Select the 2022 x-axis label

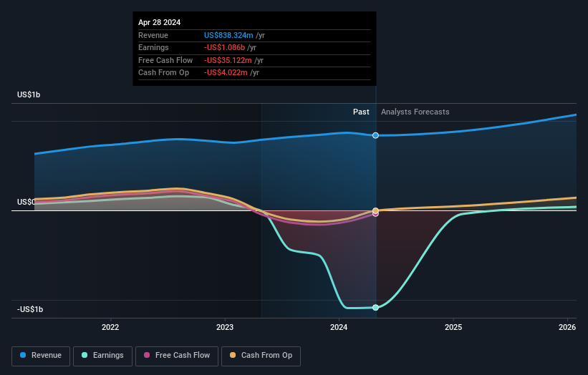coord(110,327)
